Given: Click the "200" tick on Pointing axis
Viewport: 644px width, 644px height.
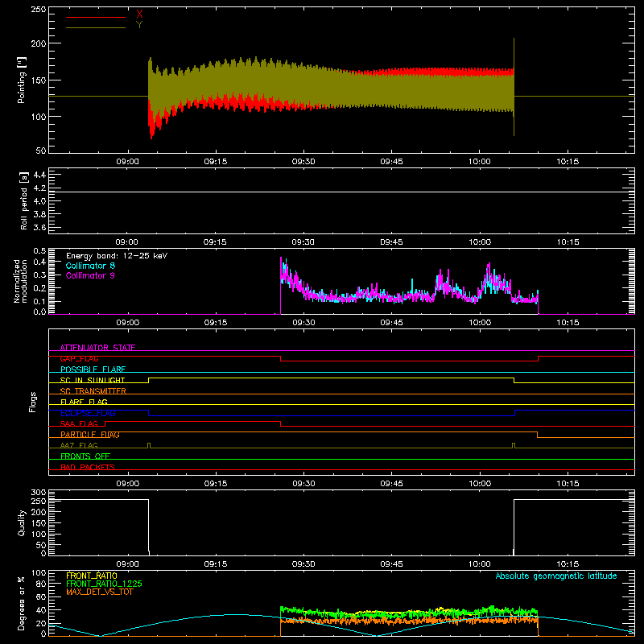Looking at the screenshot, I should point(38,43).
